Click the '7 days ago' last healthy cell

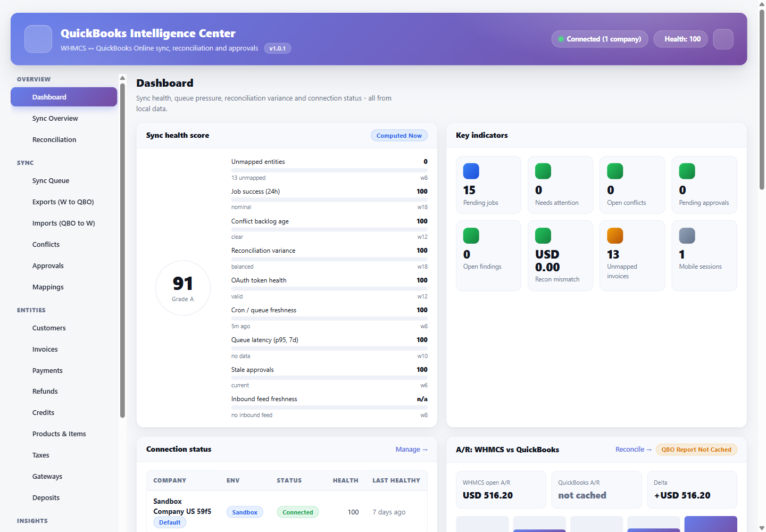click(389, 512)
